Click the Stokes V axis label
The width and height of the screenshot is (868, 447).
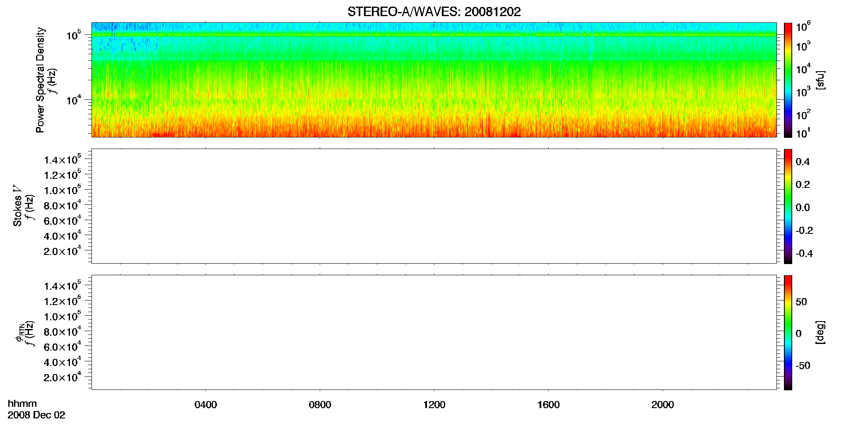tap(17, 206)
